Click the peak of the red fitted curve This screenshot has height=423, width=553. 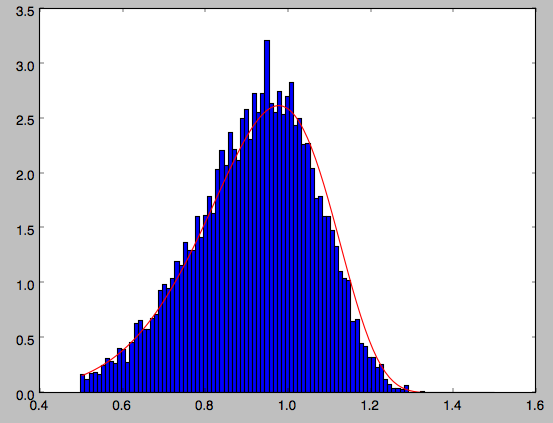(x=279, y=105)
